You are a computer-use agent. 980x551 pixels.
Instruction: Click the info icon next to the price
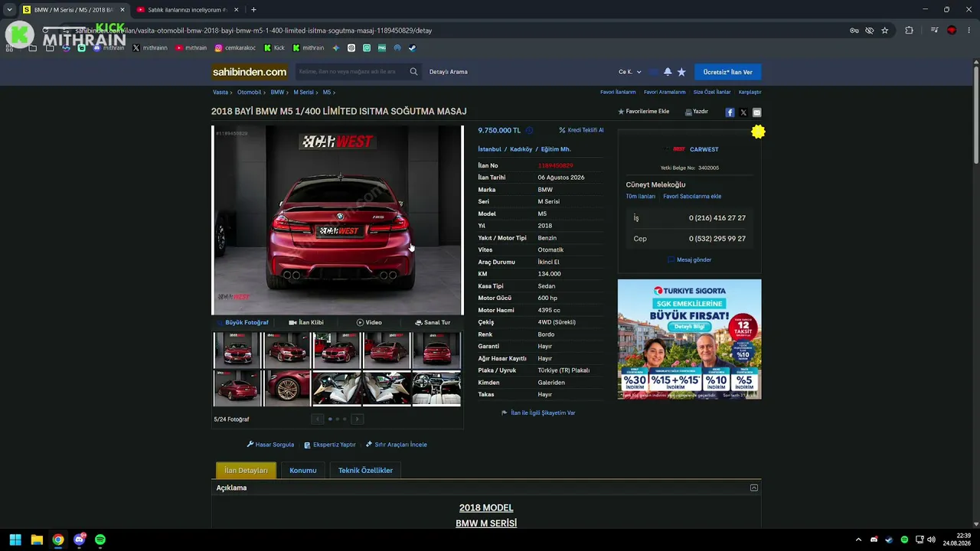pos(529,130)
